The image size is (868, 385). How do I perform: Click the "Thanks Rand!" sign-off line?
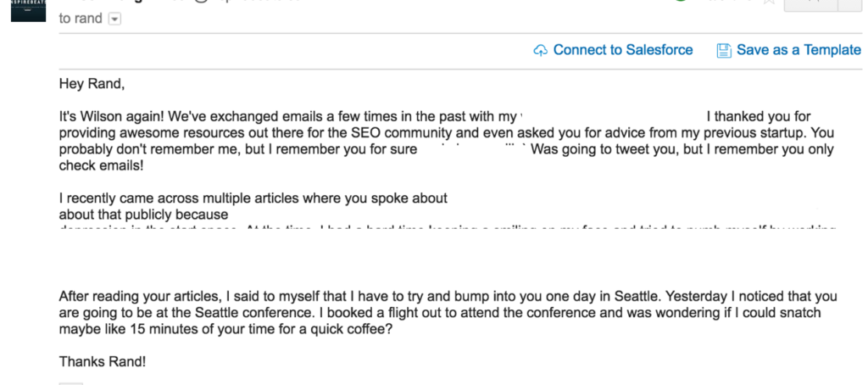[103, 361]
